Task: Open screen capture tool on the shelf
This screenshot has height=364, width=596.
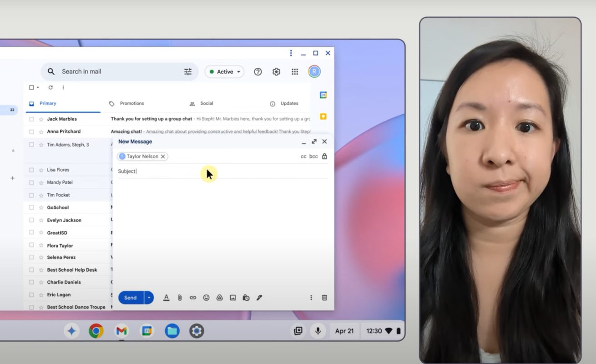Action: coord(298,331)
